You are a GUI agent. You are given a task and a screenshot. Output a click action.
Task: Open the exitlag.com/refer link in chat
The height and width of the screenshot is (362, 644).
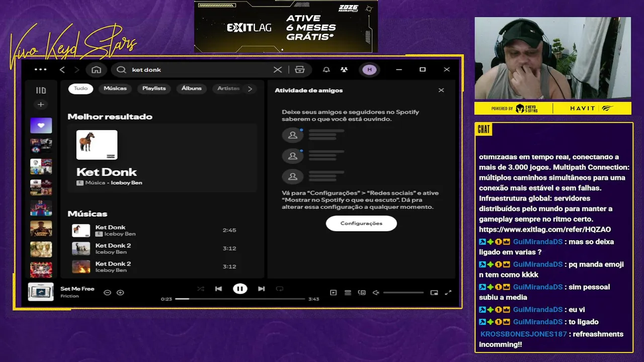[x=545, y=230]
